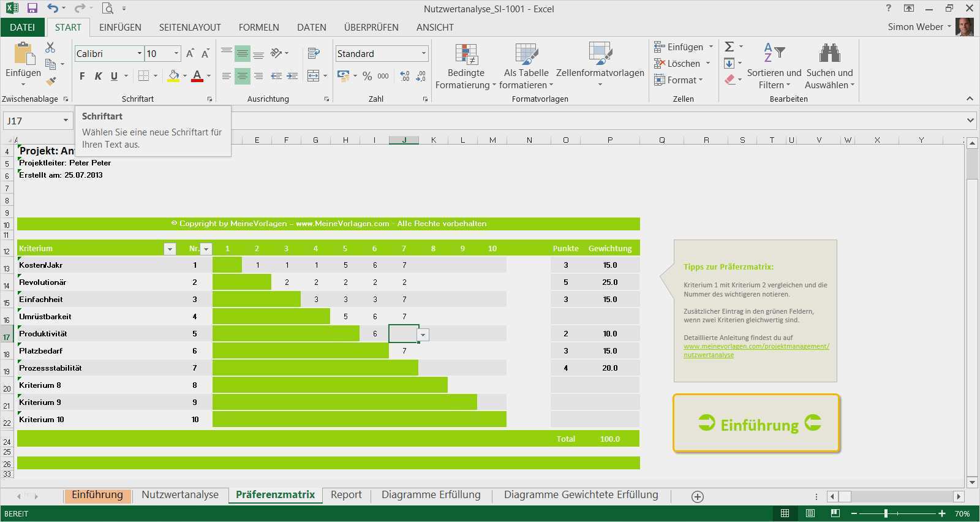This screenshot has width=980, height=522.
Task: Open the Nutzwertanalyse sheet tab
Action: pos(180,495)
